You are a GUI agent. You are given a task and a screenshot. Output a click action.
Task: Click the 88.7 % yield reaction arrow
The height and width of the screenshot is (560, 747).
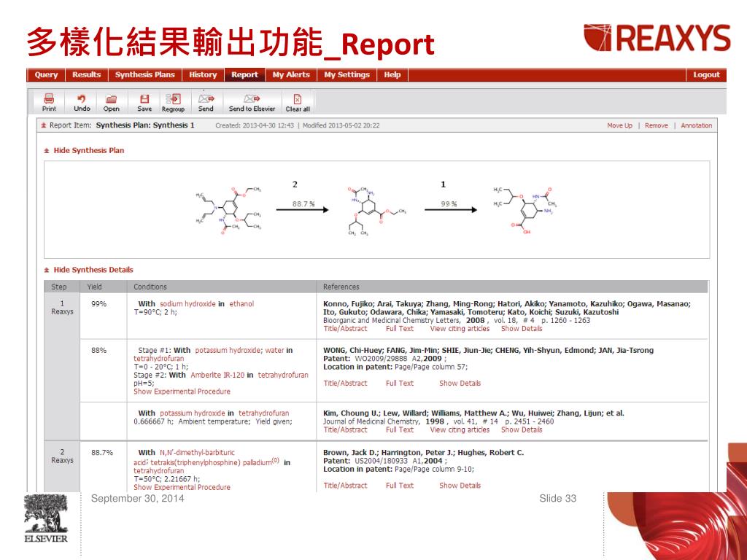tap(302, 209)
